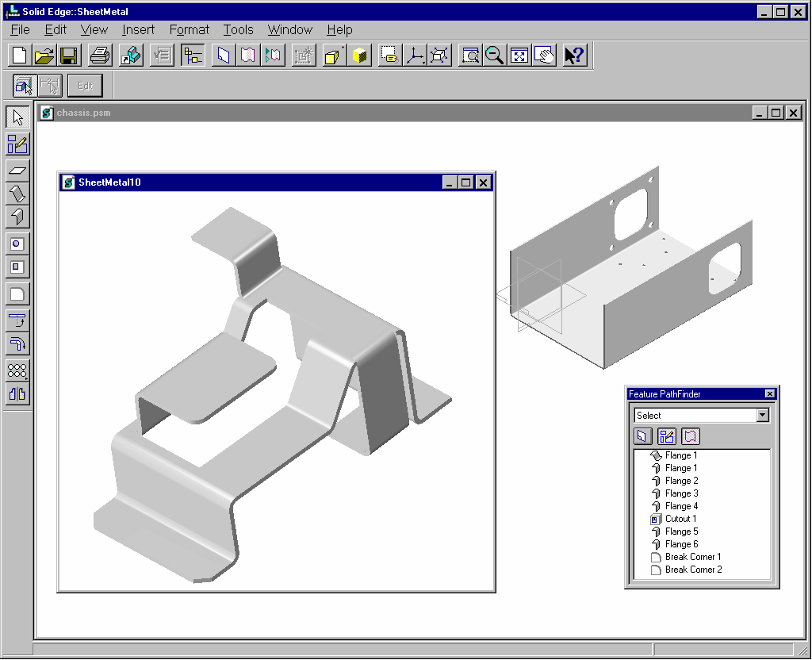
Task: Open a file with folder icon
Action: [x=44, y=56]
